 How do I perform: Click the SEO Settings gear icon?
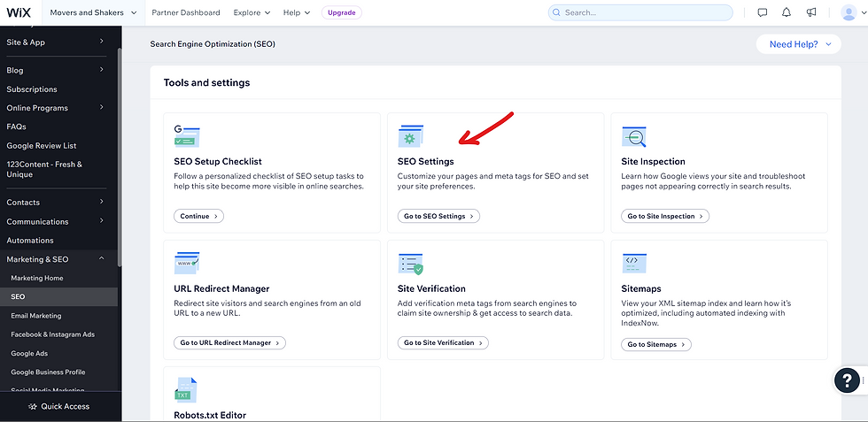point(411,136)
